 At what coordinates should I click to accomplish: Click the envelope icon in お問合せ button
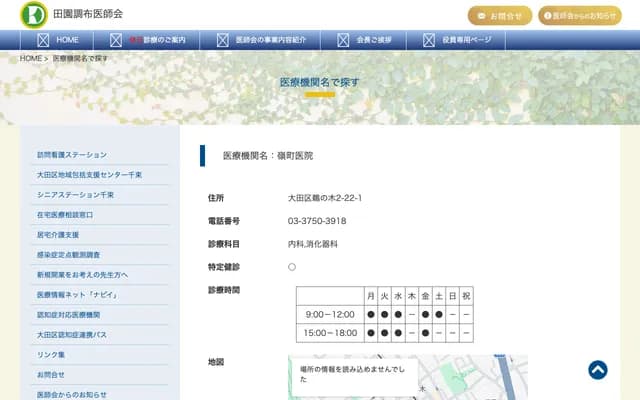pyautogui.click(x=482, y=16)
